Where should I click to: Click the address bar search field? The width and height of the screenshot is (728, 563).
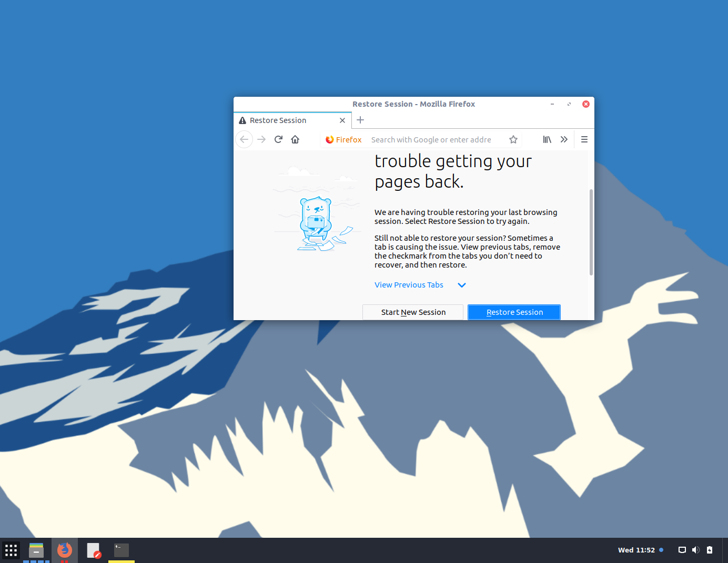click(x=431, y=140)
